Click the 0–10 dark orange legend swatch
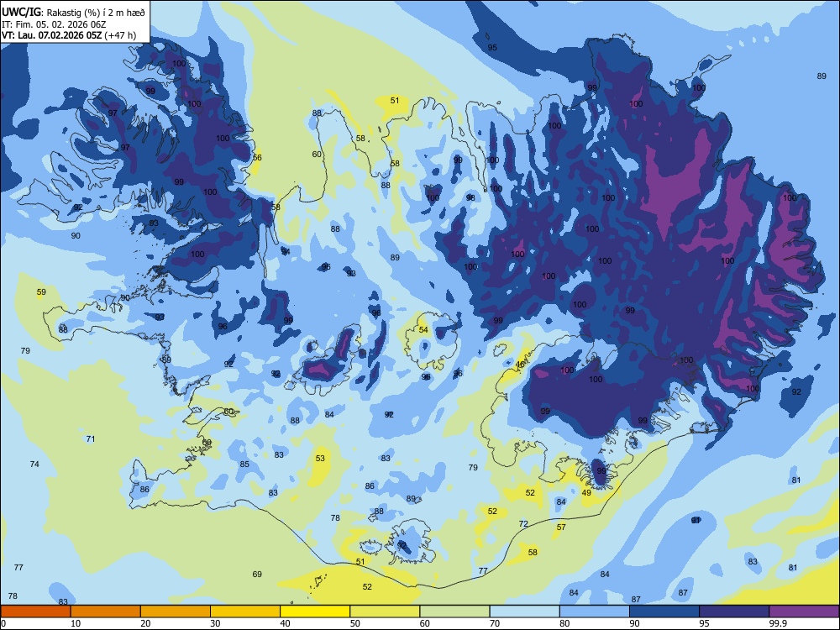Viewport: 840px width, 630px height. pyautogui.click(x=35, y=612)
